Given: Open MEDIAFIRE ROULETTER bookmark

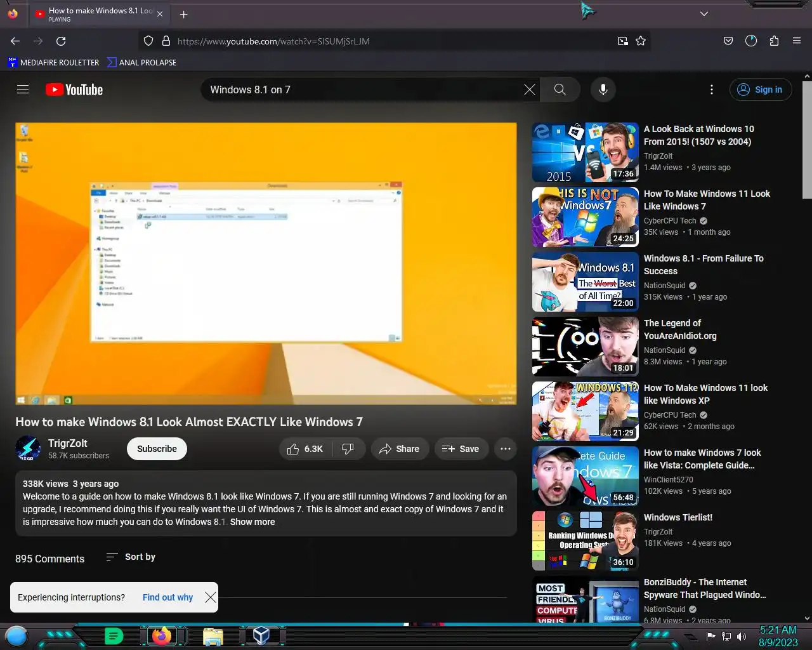Looking at the screenshot, I should pos(53,62).
